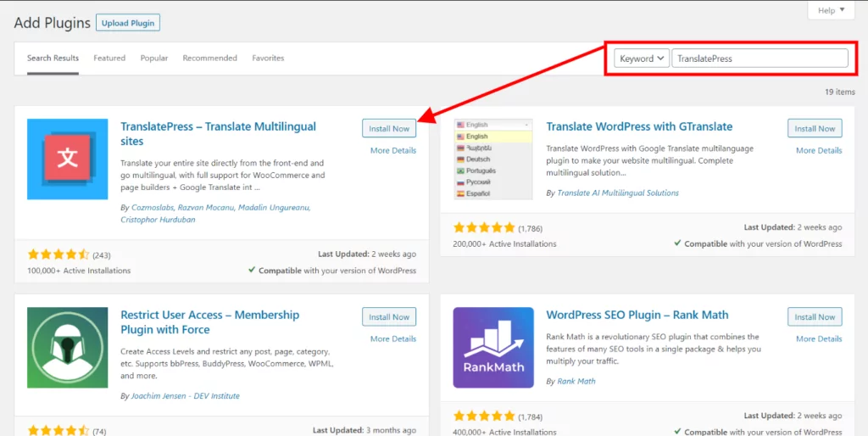
Task: Click the Joachim Jensen - DEV Institute link
Action: [186, 396]
